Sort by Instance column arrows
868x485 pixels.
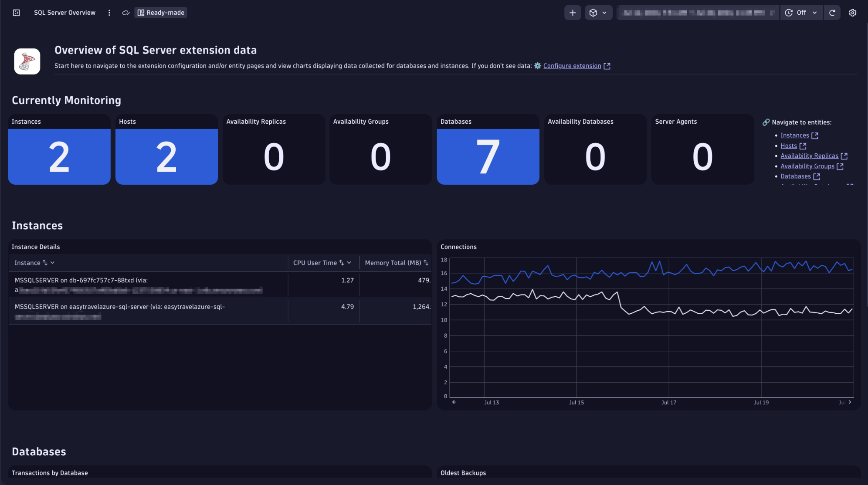[x=45, y=263]
